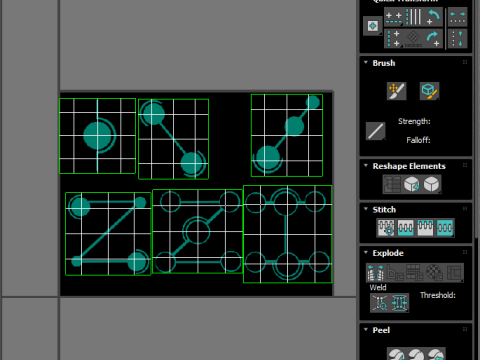Select the UV island with center double ring
Viewport: 480px width, 360px height.
pyautogui.click(x=197, y=231)
